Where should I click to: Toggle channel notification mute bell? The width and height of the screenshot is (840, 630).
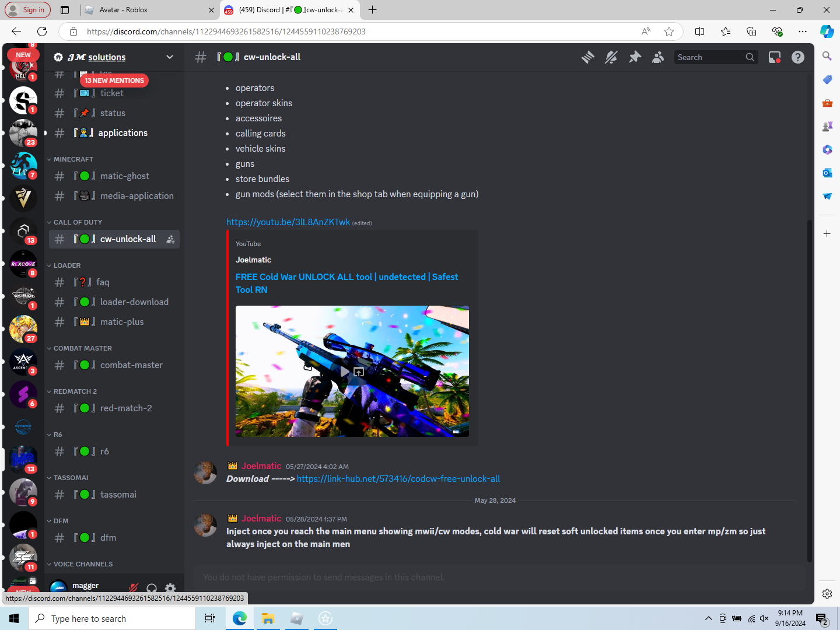point(611,57)
